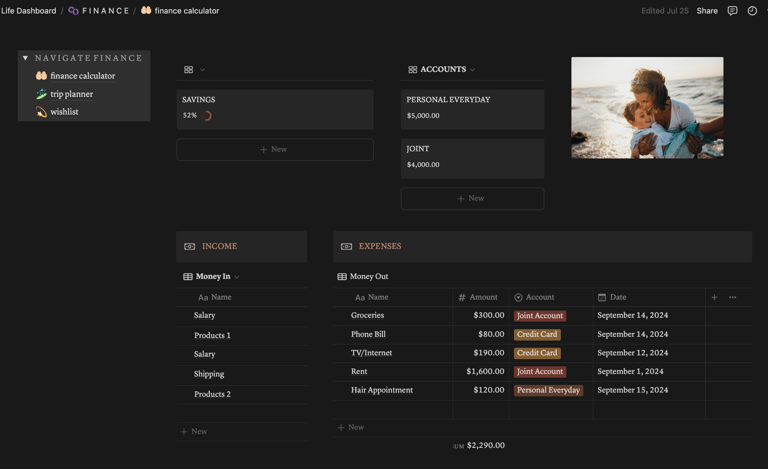Open the wishlist link
Viewport: 768px width, 469px height.
64,112
